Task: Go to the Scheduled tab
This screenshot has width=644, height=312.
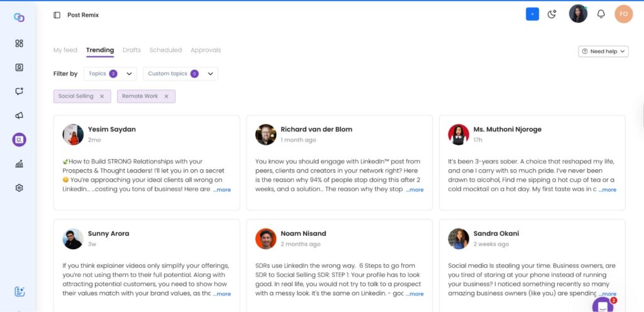Action: point(165,50)
